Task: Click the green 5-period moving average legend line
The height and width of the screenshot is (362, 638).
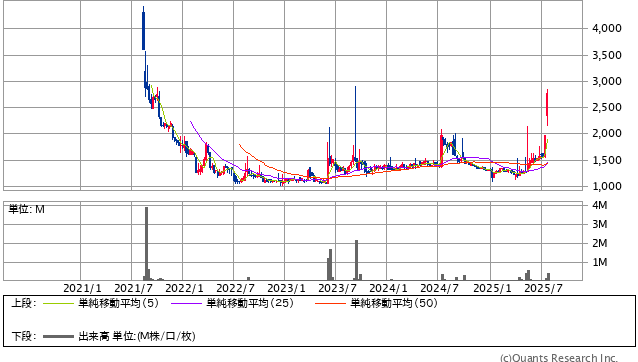Action: coord(58,303)
